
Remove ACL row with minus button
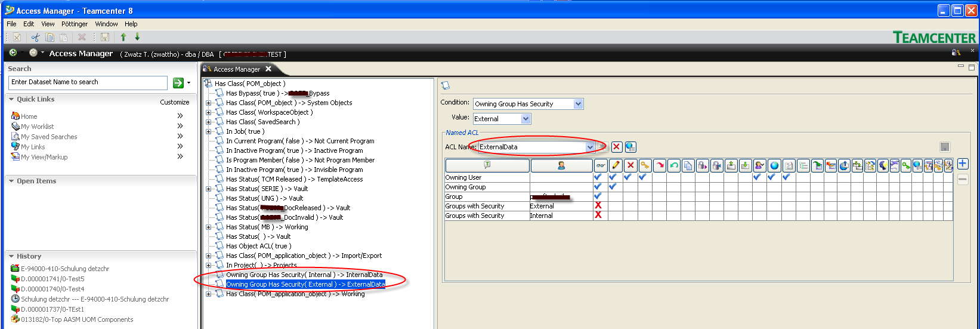tap(963, 180)
